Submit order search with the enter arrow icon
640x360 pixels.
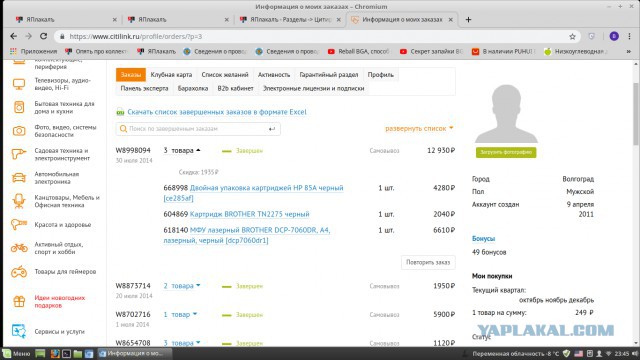pyautogui.click(x=272, y=129)
